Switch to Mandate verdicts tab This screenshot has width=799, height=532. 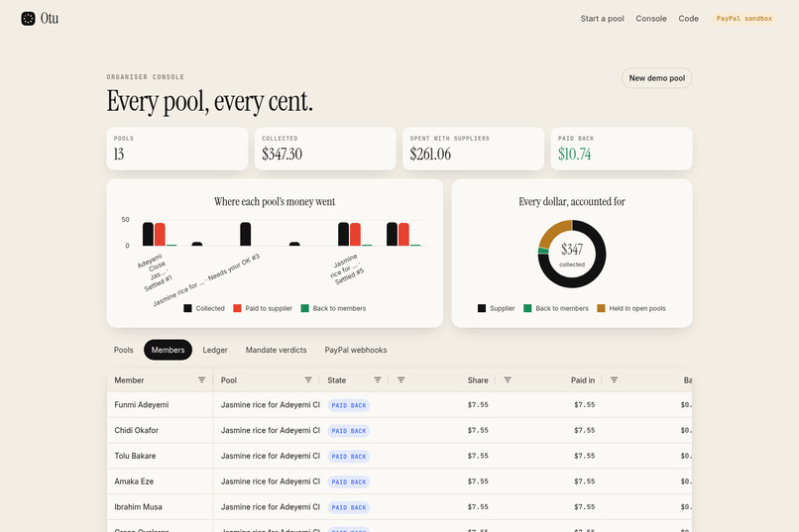coord(277,350)
